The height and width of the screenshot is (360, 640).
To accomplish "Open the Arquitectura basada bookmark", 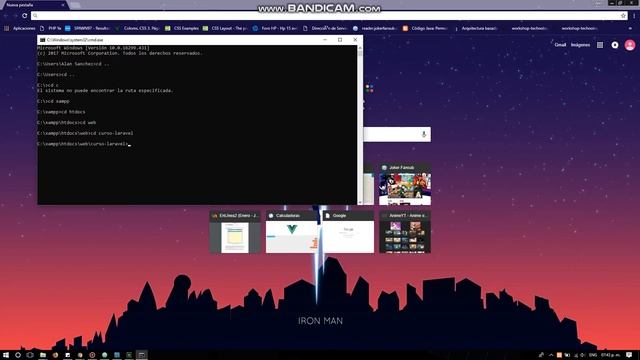I will (x=476, y=28).
